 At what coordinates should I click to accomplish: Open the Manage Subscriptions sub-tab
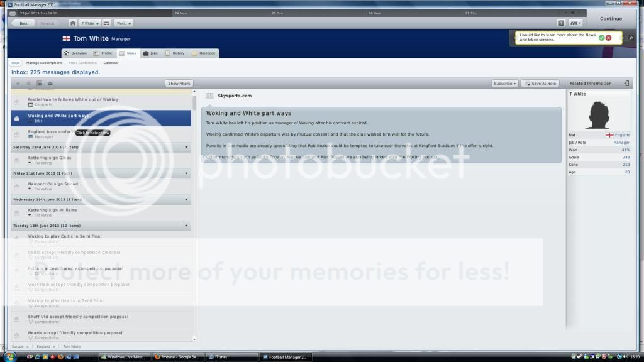(x=44, y=63)
